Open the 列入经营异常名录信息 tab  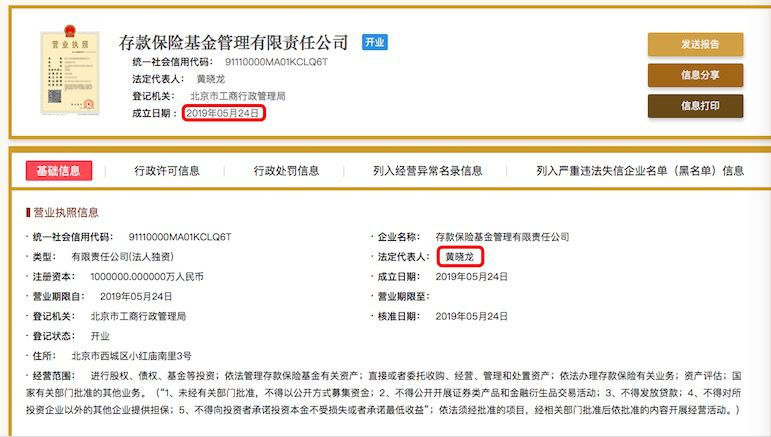pyautogui.click(x=427, y=171)
